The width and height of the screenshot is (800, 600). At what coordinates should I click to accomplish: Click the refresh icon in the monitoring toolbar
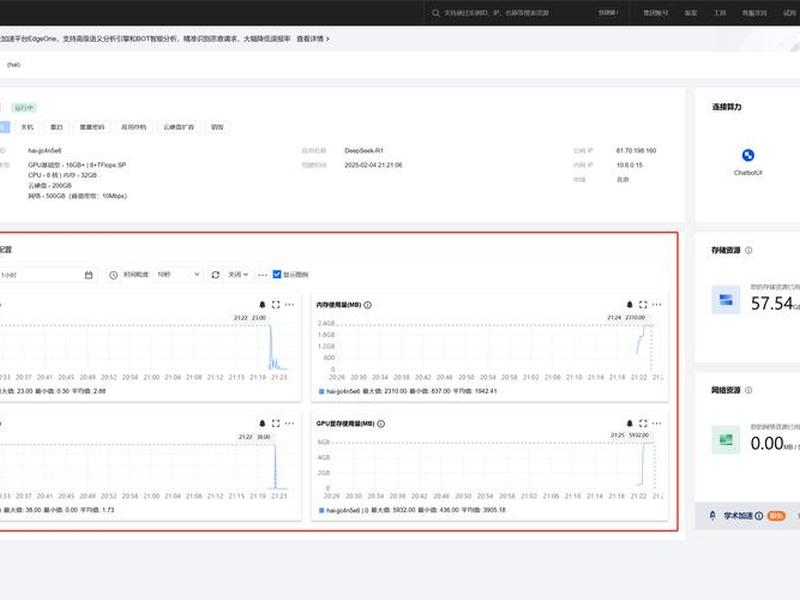pyautogui.click(x=215, y=274)
